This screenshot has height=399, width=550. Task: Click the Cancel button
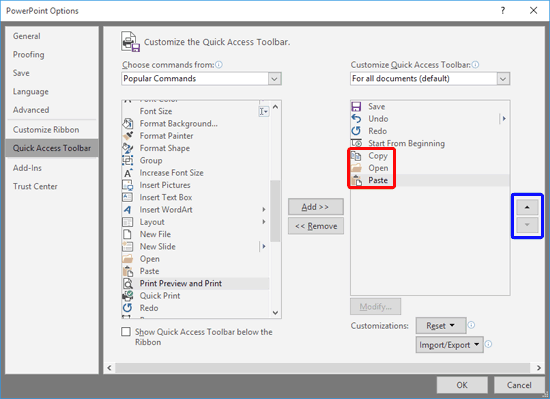519,385
